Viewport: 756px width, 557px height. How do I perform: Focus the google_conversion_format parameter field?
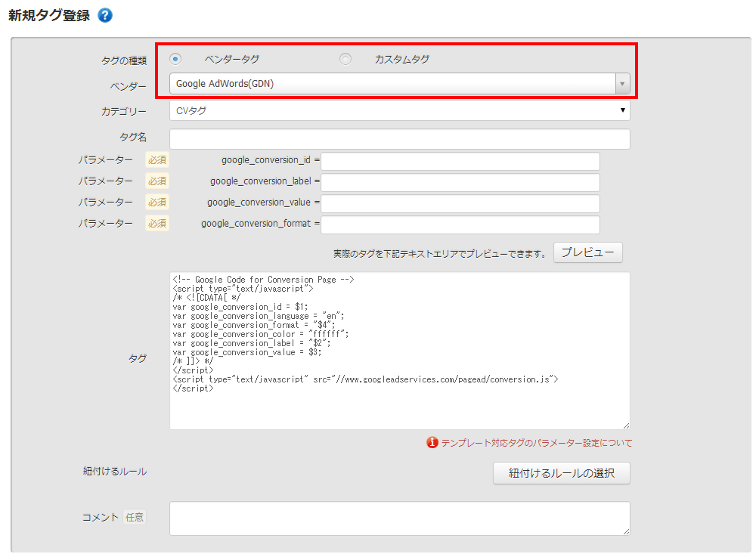tap(460, 224)
